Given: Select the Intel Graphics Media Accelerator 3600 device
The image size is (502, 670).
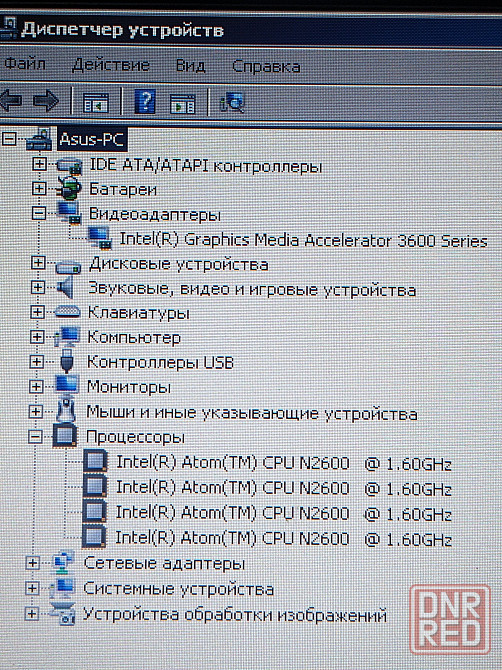Looking at the screenshot, I should pos(303,240).
